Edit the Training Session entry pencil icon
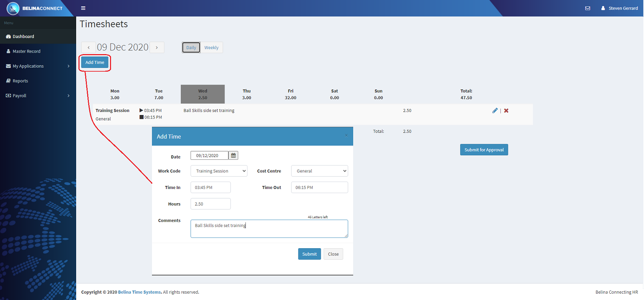The height and width of the screenshot is (300, 644). point(495,111)
